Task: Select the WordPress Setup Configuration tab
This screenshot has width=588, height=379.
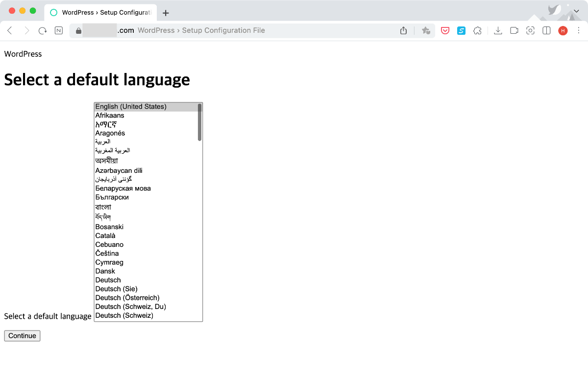Action: click(100, 12)
